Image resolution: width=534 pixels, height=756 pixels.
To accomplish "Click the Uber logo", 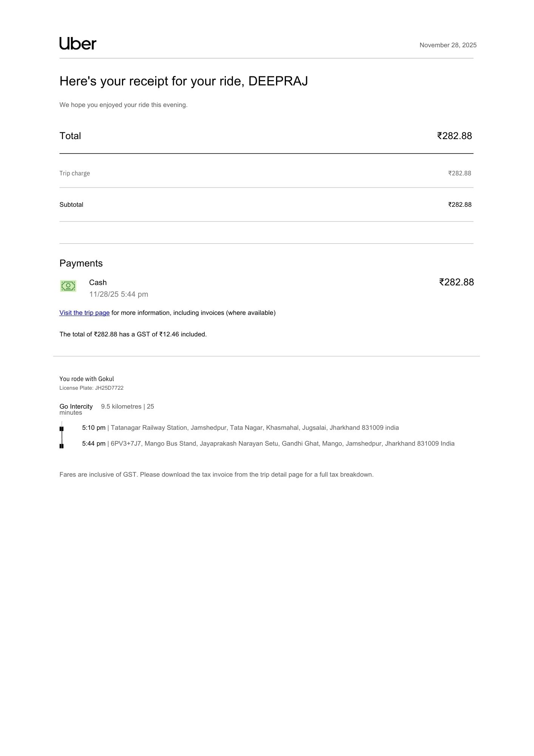I will (x=78, y=44).
